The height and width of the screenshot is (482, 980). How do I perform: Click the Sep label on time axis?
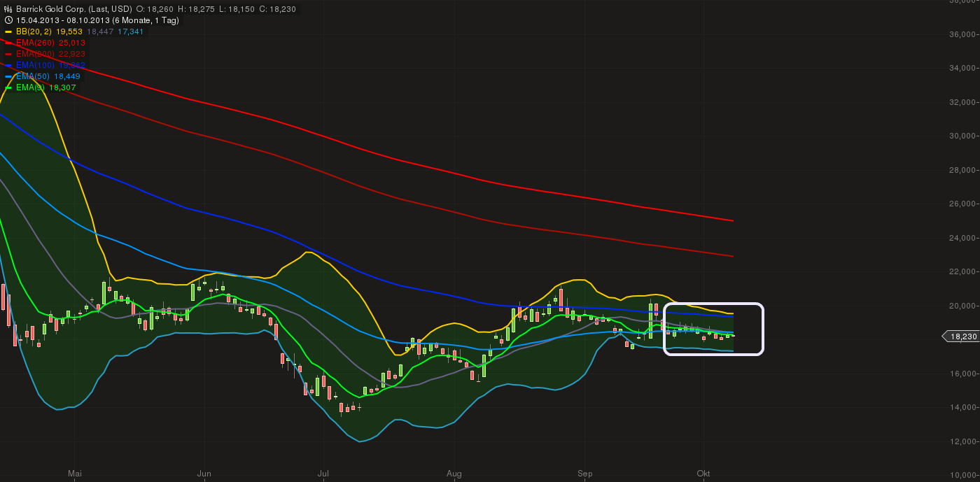pyautogui.click(x=584, y=474)
